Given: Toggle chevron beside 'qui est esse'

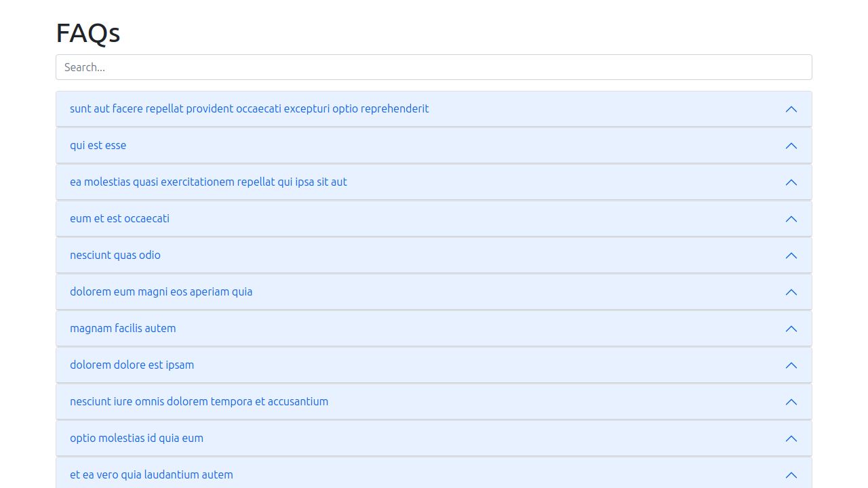Looking at the screenshot, I should tap(791, 146).
